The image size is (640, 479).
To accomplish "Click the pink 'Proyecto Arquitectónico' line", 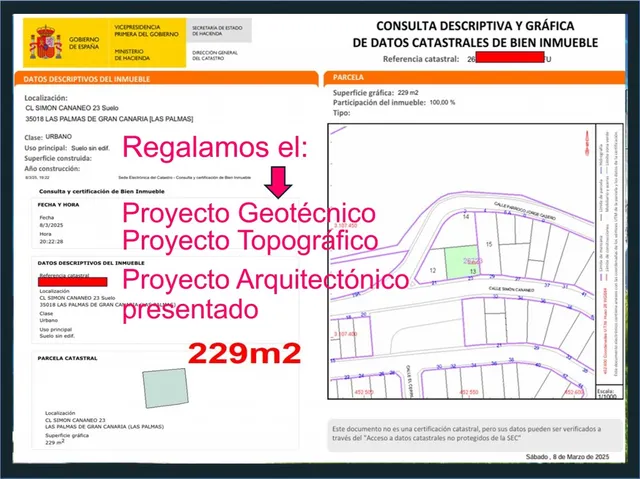I will click(266, 280).
